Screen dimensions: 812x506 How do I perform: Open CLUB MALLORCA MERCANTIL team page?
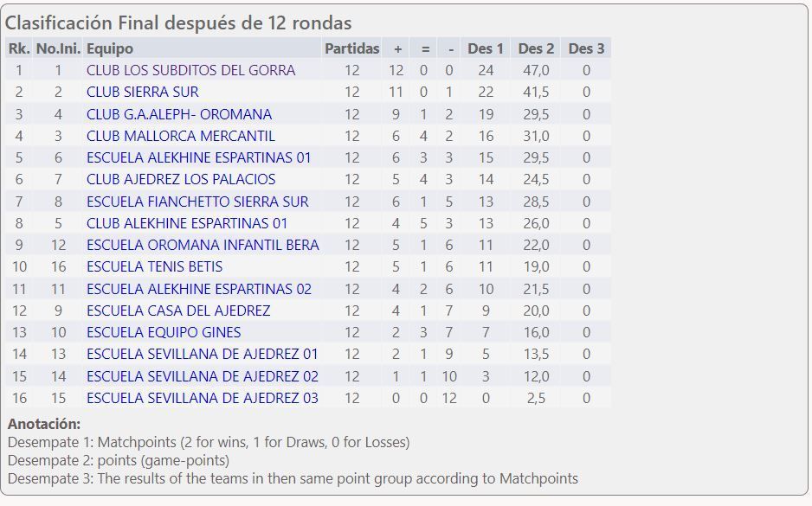tap(180, 136)
